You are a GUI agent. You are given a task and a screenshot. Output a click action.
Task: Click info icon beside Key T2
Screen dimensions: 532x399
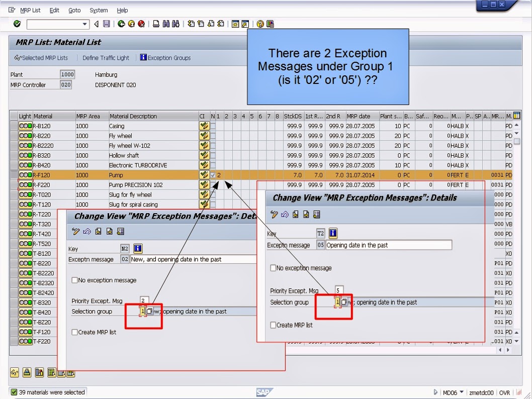tap(333, 233)
